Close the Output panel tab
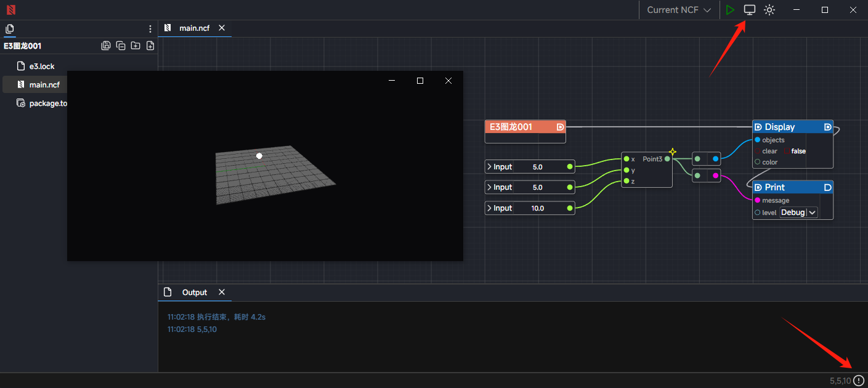 (x=222, y=292)
